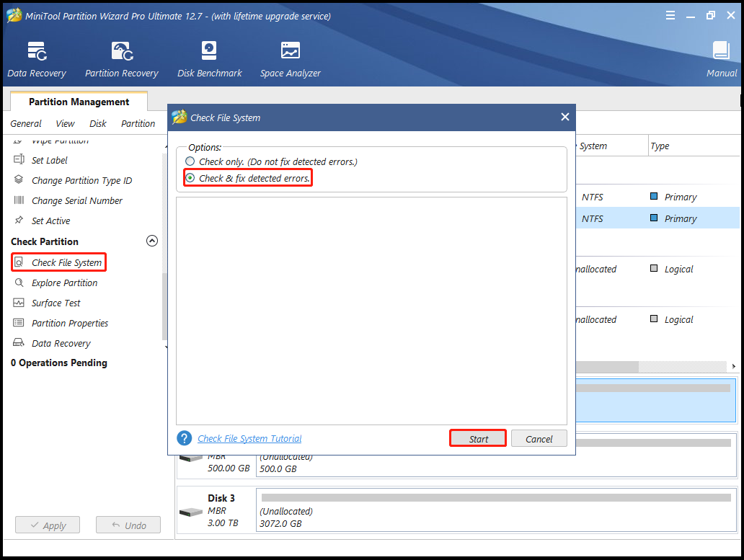Open the Partition menu

(x=138, y=123)
